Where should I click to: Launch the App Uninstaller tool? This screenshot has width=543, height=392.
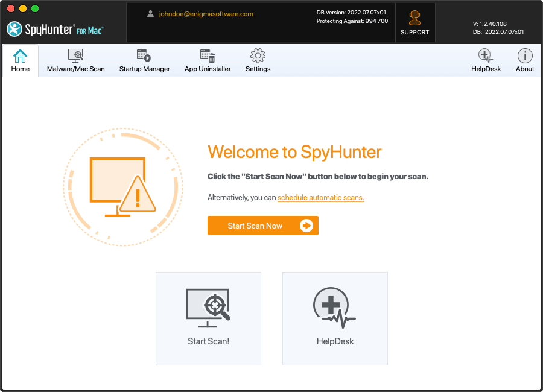pos(208,61)
